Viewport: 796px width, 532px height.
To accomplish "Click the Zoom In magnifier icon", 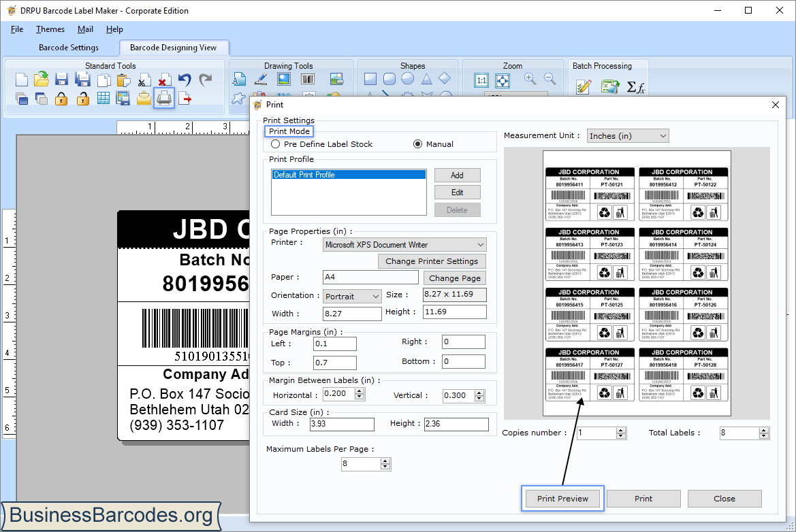I will click(530, 78).
